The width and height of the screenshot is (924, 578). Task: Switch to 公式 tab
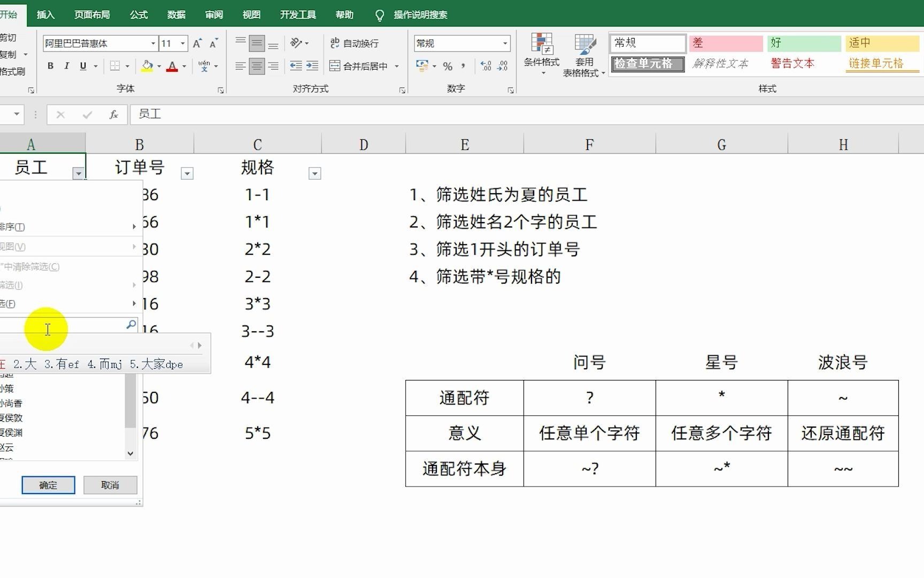click(138, 14)
